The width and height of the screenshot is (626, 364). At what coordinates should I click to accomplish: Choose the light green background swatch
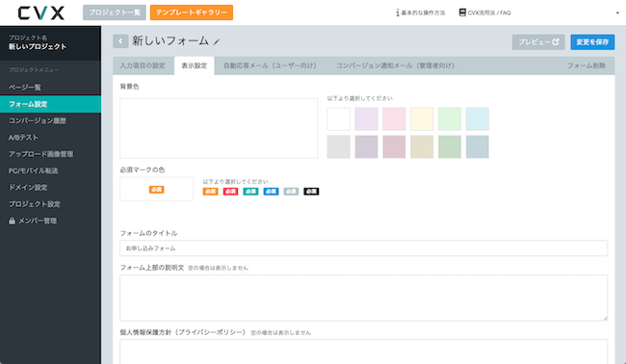click(450, 119)
